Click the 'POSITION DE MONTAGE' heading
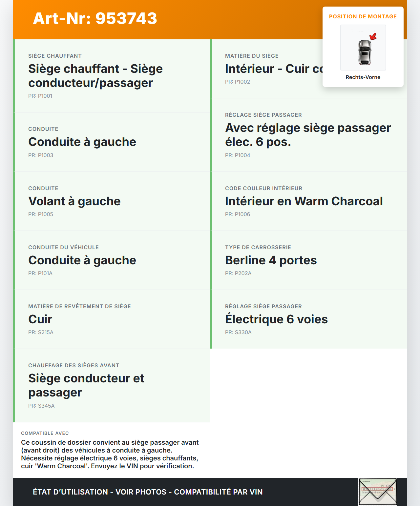This screenshot has height=506, width=420. (363, 17)
